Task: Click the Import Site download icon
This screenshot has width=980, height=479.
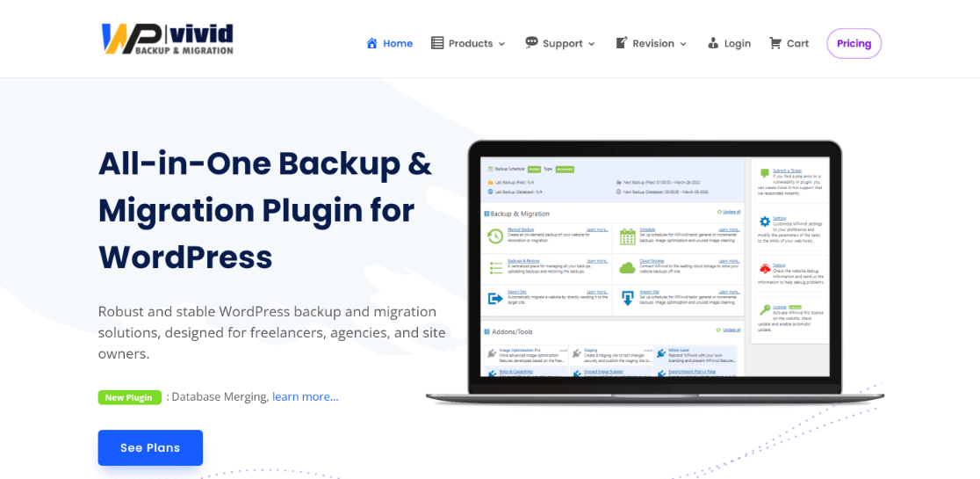Action: click(628, 299)
